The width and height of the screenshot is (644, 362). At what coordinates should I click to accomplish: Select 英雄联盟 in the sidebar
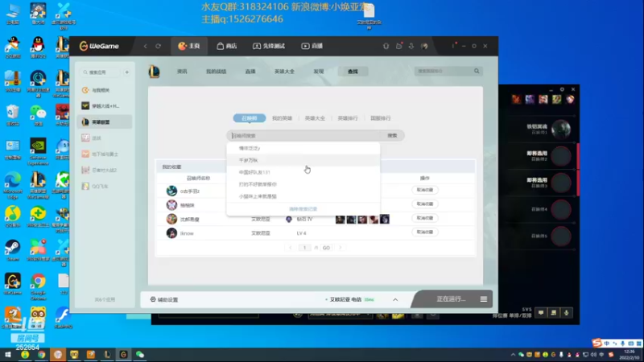105,122
